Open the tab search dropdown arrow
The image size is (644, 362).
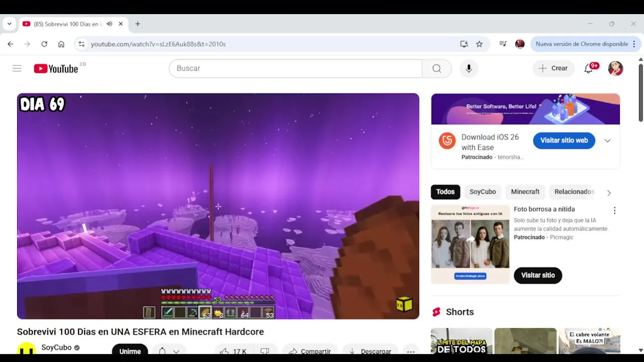pos(9,24)
